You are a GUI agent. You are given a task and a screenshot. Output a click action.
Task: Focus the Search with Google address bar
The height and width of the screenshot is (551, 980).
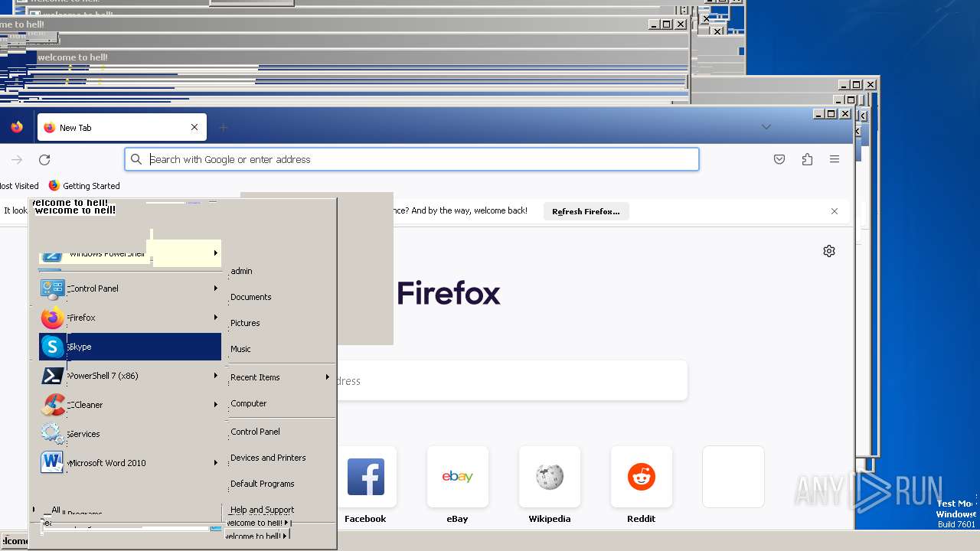412,159
